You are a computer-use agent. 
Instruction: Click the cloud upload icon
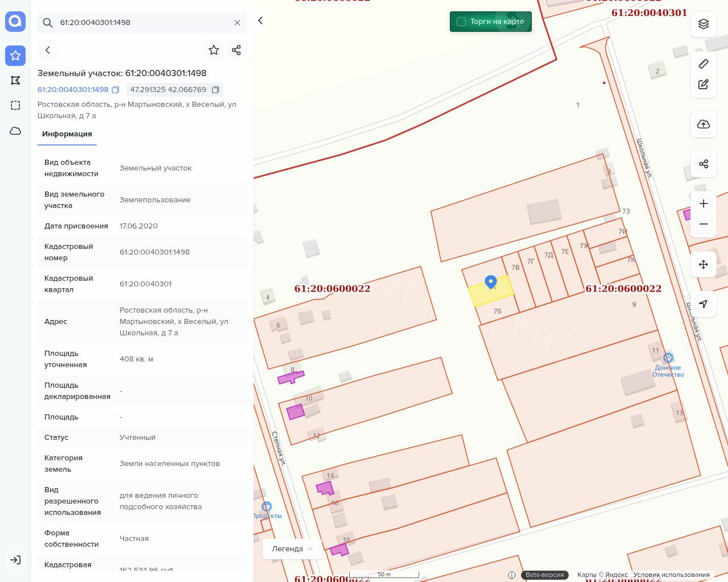pyautogui.click(x=704, y=124)
